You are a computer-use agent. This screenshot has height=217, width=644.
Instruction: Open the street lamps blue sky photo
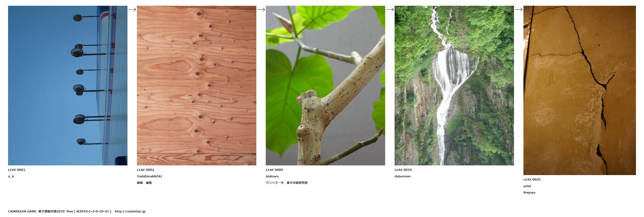point(68,86)
